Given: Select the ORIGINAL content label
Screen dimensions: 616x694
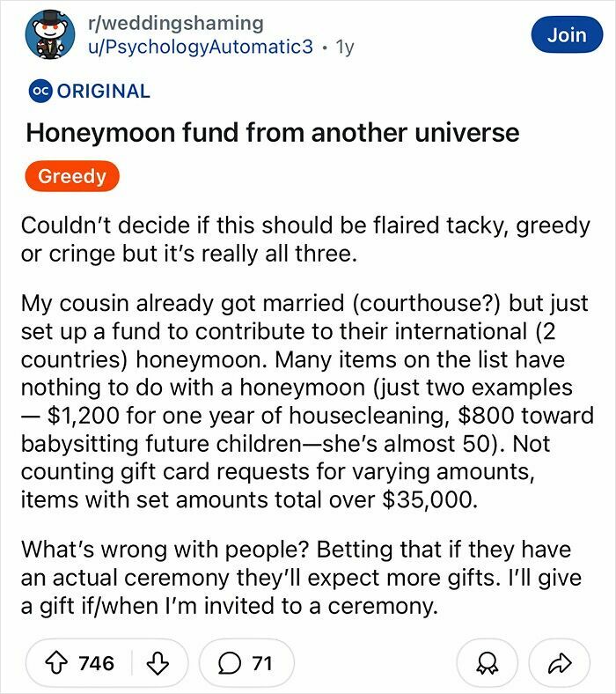Looking at the screenshot, I should click(104, 92).
